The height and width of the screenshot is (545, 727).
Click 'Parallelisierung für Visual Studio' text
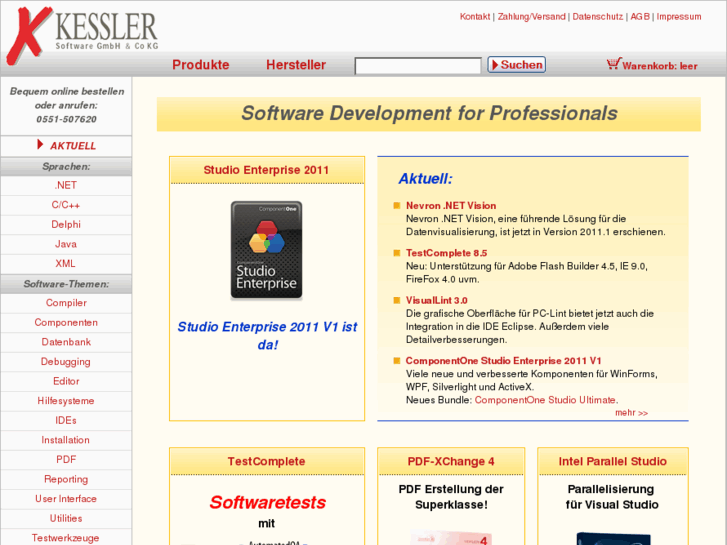pos(612,497)
